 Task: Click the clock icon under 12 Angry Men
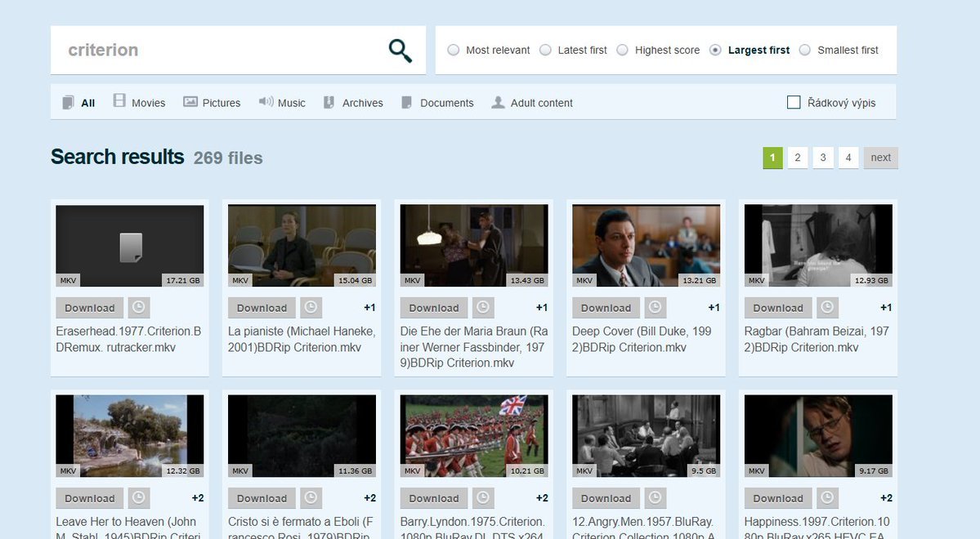pos(656,498)
